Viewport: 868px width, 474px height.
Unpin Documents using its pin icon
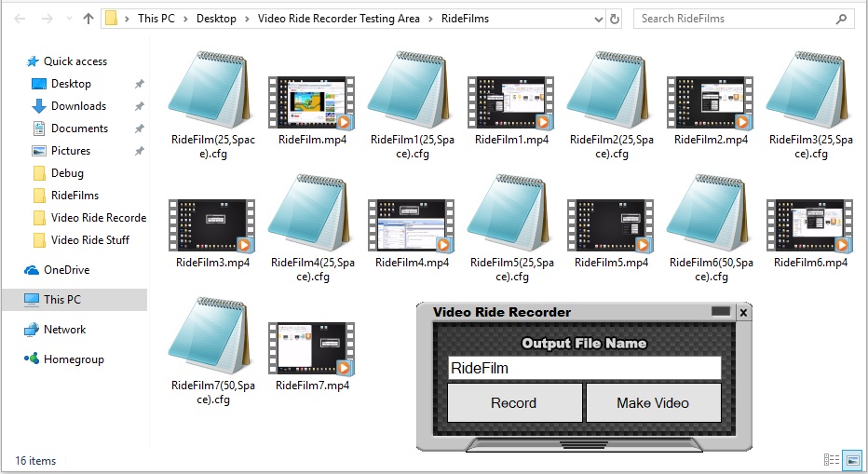[x=139, y=129]
